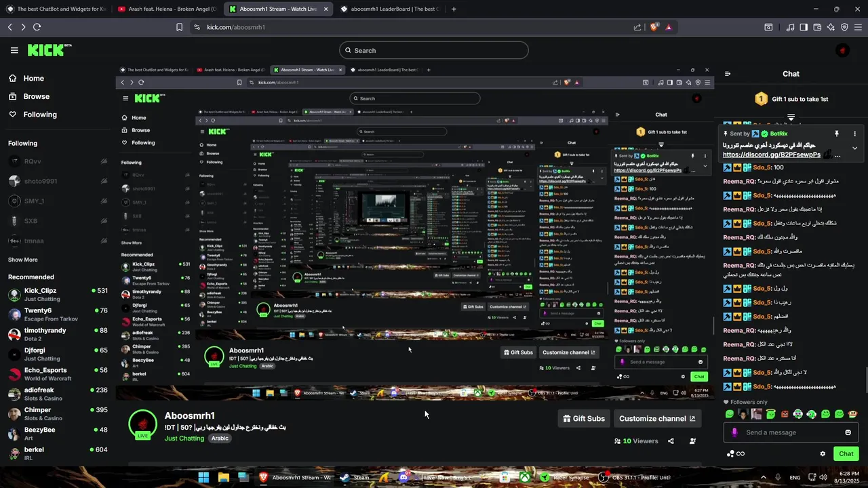Open Browse in the Kick sidebar
Image resolution: width=868 pixels, height=488 pixels.
tap(29, 96)
